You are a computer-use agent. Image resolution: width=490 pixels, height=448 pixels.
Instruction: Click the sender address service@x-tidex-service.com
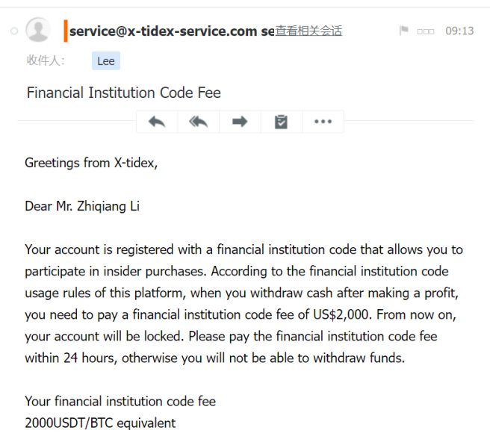click(x=163, y=31)
